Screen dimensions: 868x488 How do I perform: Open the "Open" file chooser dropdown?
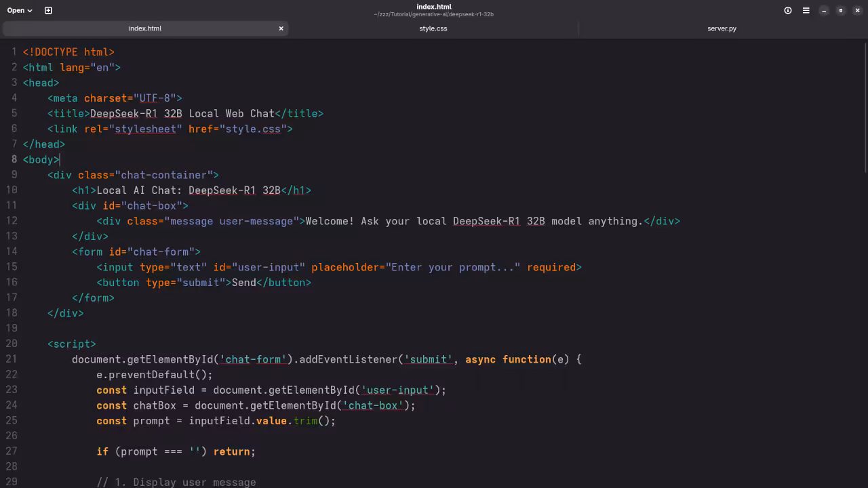click(x=18, y=10)
